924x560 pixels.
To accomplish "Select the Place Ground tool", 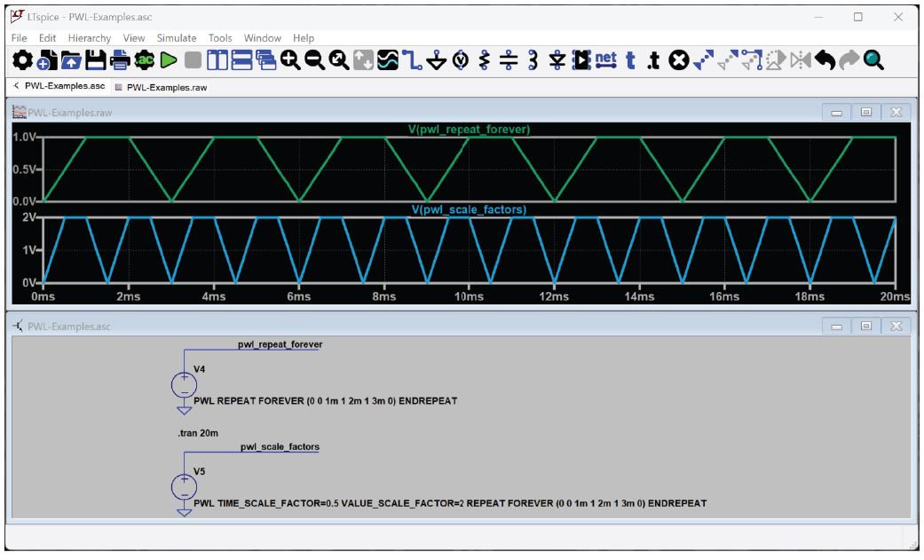I will click(x=436, y=60).
